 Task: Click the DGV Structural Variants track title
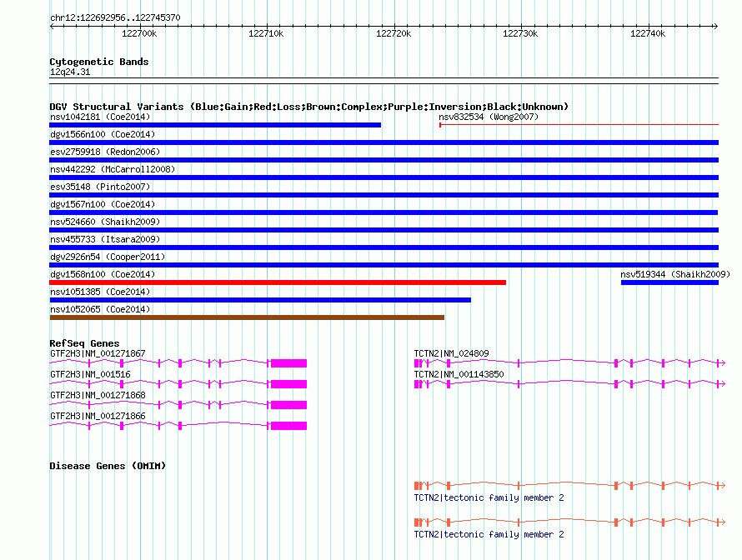point(309,107)
